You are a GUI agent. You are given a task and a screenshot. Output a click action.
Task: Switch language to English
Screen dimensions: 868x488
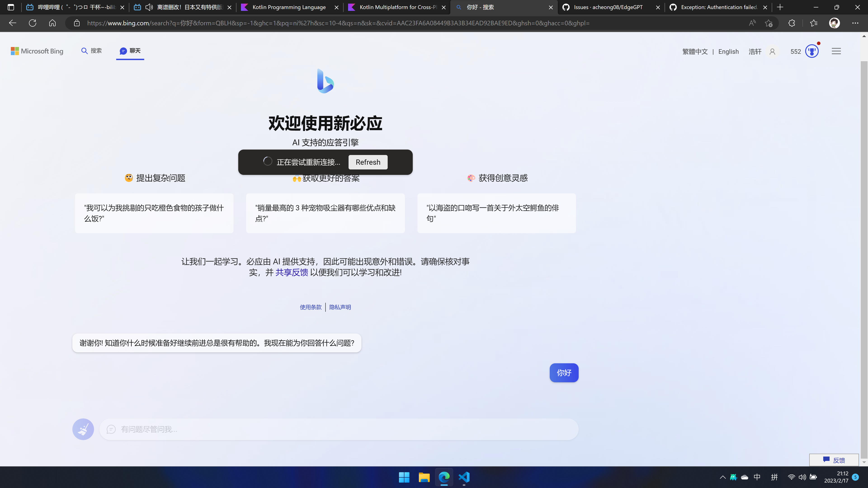pyautogui.click(x=729, y=51)
